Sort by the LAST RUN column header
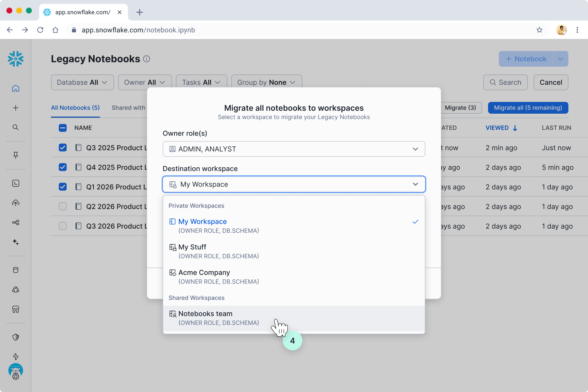 556,128
